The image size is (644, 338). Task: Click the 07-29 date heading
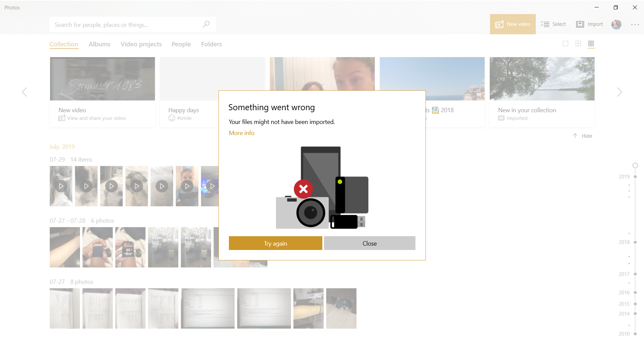click(57, 160)
